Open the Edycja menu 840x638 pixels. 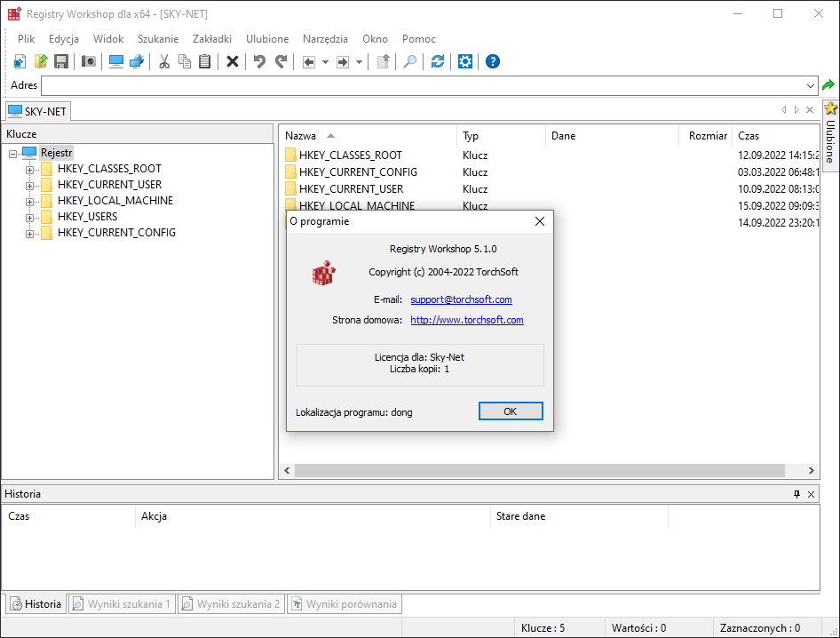pyautogui.click(x=64, y=39)
